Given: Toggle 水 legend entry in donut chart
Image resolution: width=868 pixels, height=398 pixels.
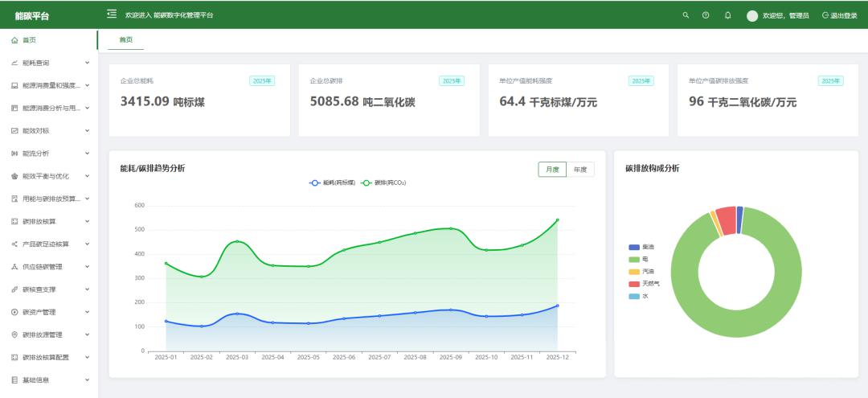Looking at the screenshot, I should [637, 296].
